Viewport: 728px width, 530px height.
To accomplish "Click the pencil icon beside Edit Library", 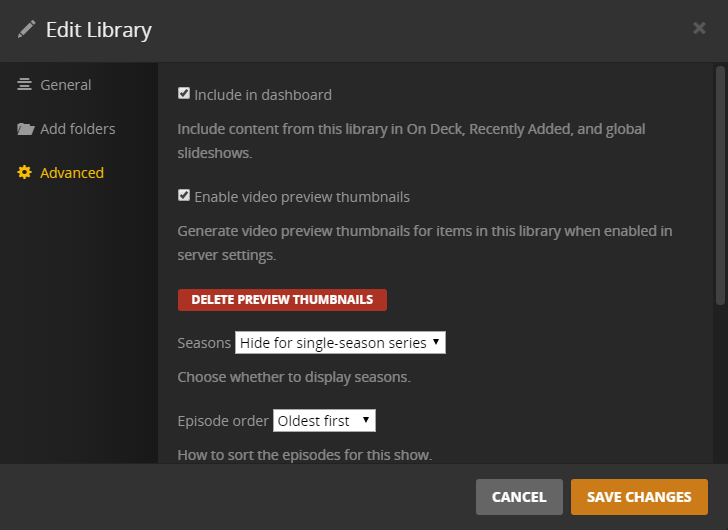I will pyautogui.click(x=26, y=29).
